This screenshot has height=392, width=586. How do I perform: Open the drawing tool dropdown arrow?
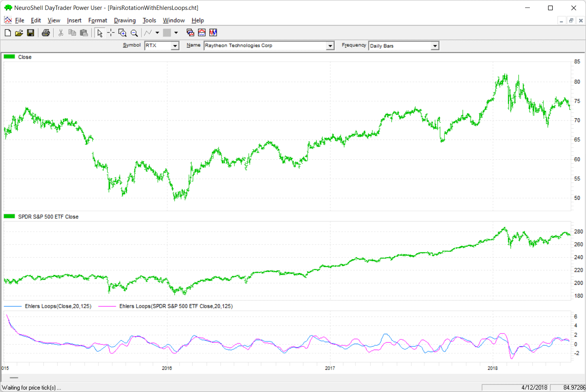tap(157, 33)
